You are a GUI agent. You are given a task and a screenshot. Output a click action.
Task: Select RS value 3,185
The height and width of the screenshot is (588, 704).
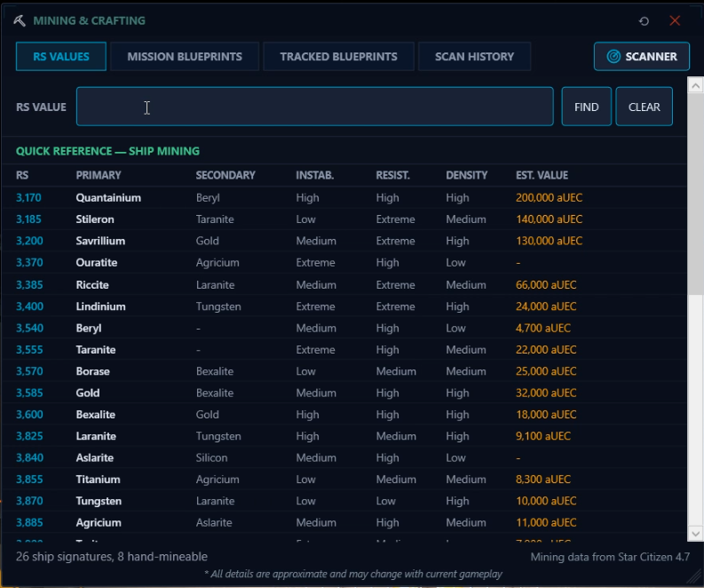pyautogui.click(x=28, y=219)
